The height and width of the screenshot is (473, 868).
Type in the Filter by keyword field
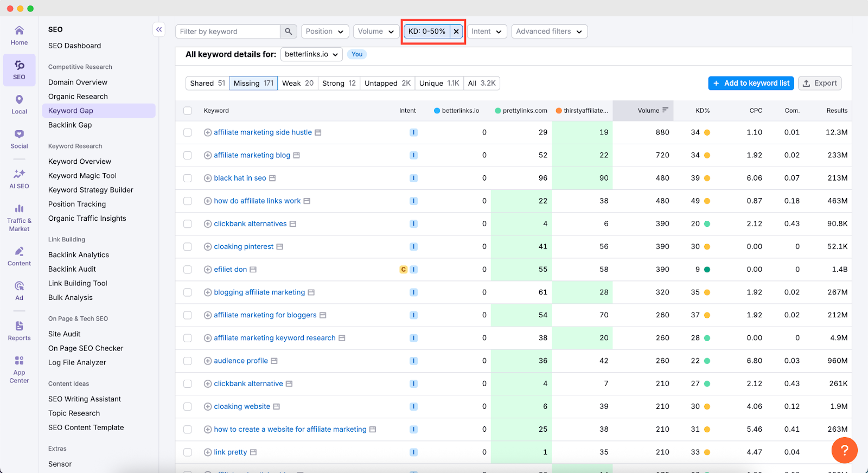(228, 31)
